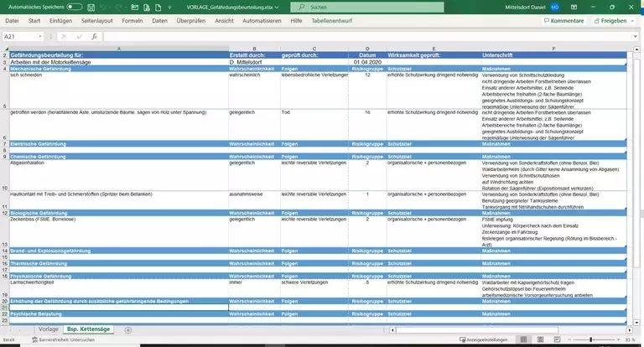The height and width of the screenshot is (347, 644).
Task: Click the 'Biologische Gefährdung' header cell
Action: point(119,213)
